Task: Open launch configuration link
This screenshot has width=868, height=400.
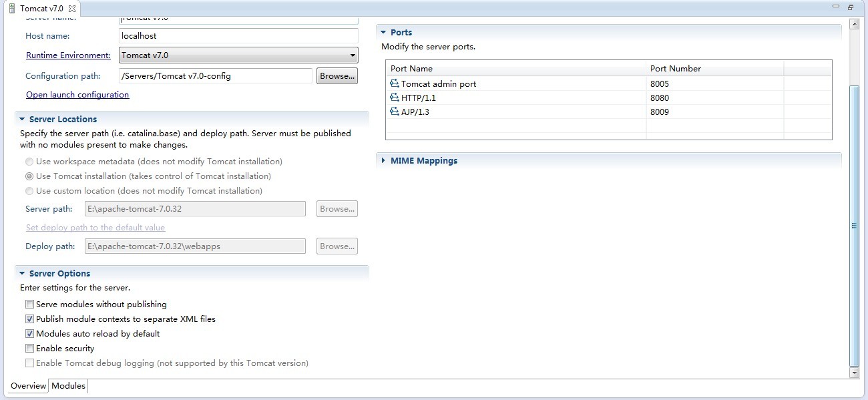Action: pos(77,94)
